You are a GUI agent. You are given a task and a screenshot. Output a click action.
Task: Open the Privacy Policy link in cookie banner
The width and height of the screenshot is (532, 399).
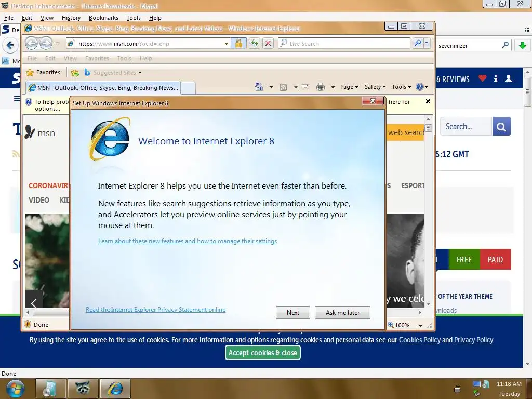coord(473,340)
